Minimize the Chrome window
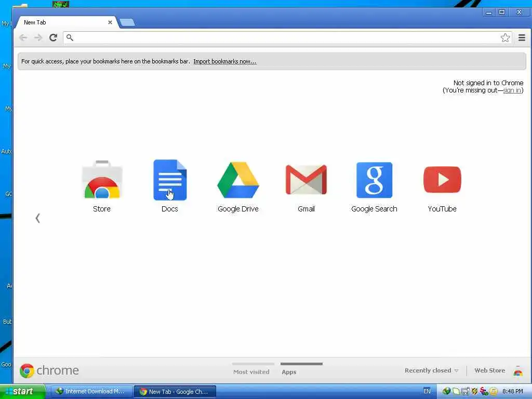This screenshot has width=532, height=399. pos(488,12)
